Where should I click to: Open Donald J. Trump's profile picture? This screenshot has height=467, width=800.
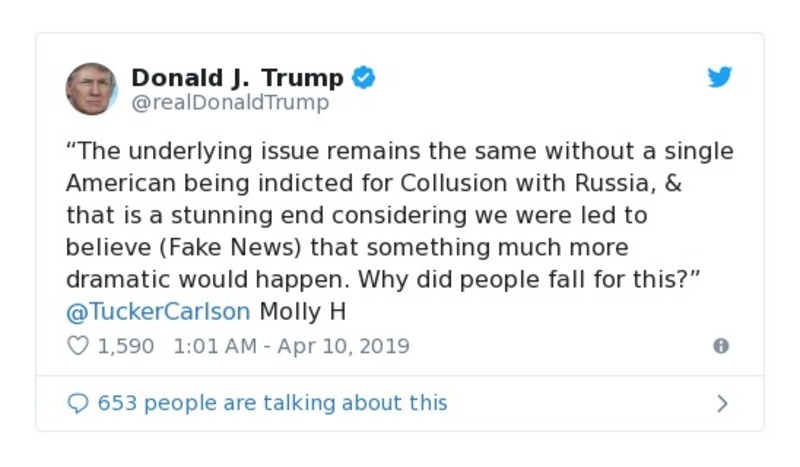92,89
